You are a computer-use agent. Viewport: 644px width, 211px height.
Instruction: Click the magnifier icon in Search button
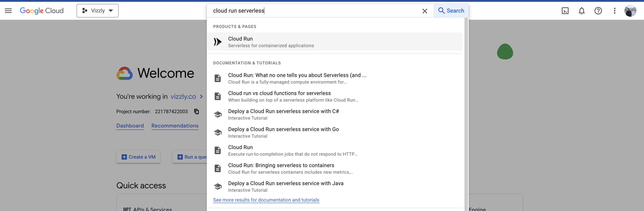(441, 11)
